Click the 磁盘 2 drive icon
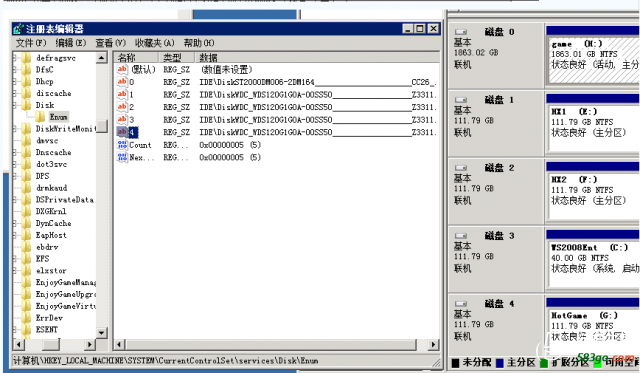640x373 pixels. point(461,168)
